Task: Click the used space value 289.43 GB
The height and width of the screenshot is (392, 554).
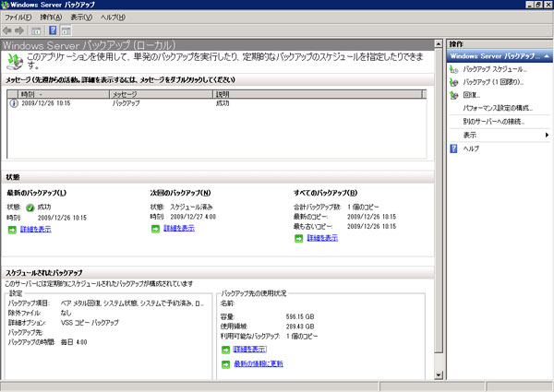Action: click(300, 327)
